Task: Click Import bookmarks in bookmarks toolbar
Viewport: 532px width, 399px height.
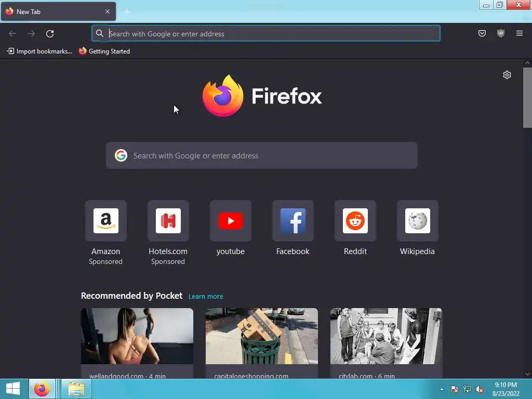Action: point(39,51)
